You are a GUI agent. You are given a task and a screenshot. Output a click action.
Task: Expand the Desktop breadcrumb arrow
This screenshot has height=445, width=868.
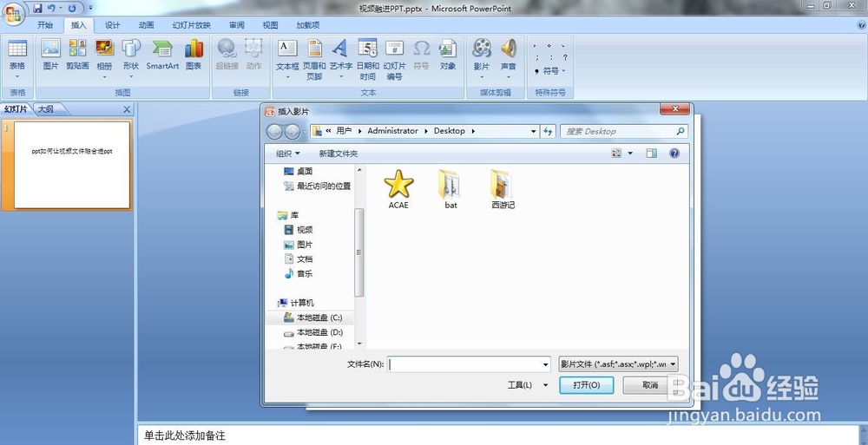[473, 131]
